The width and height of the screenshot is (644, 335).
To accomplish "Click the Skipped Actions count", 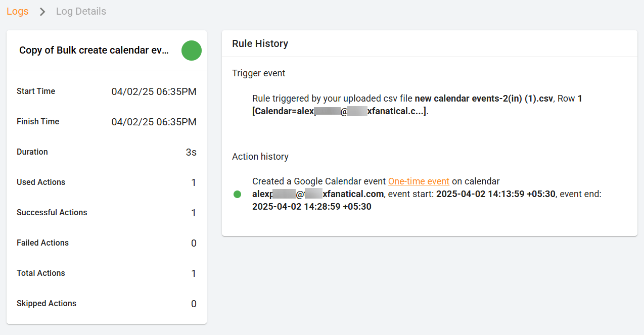I will [x=194, y=304].
